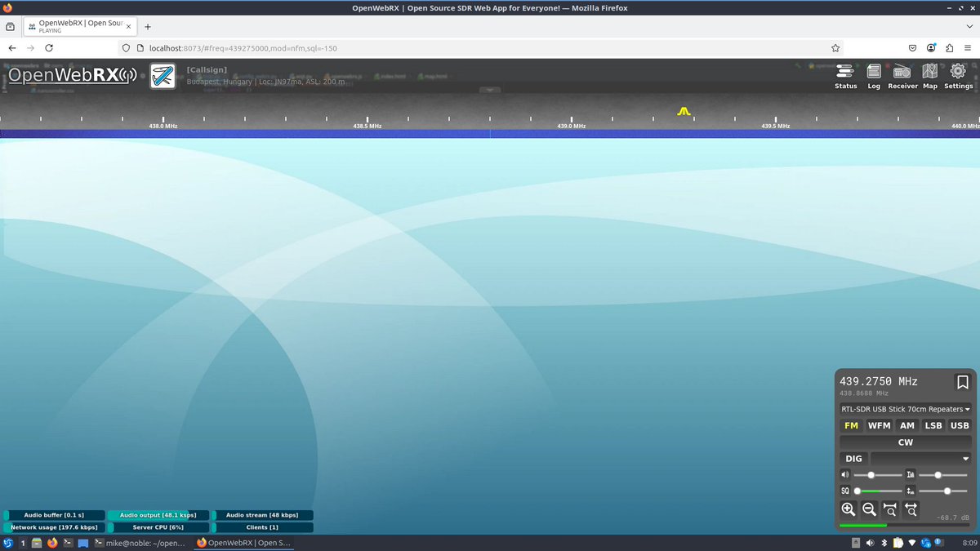Viewport: 980px width, 551px height.
Task: Open the RTL-SDR USB Stick profile dropdown
Action: pos(906,409)
